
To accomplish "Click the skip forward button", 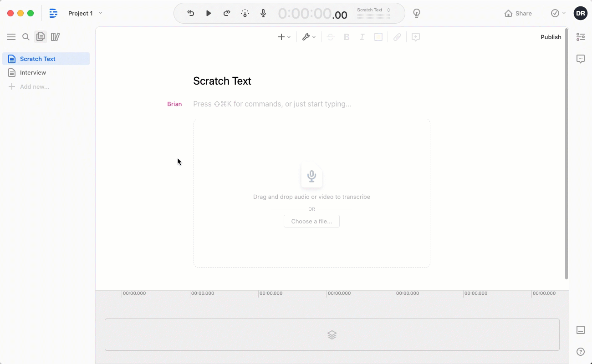I will point(227,13).
